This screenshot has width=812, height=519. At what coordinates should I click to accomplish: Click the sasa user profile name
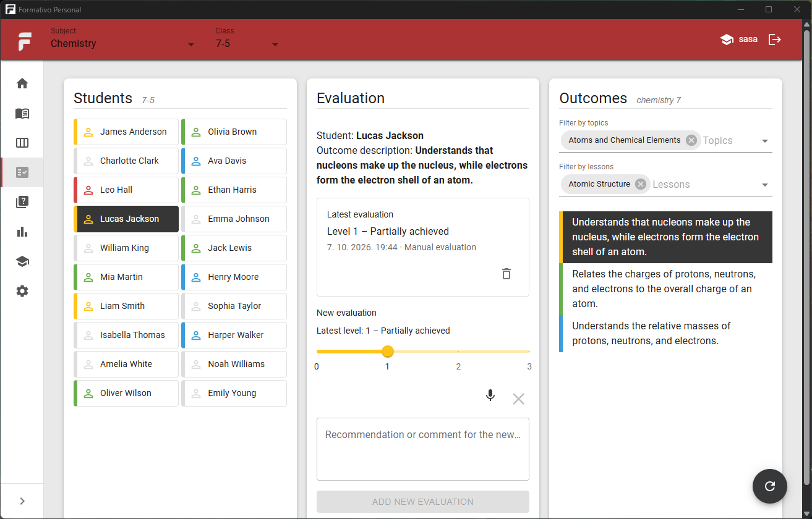click(748, 40)
